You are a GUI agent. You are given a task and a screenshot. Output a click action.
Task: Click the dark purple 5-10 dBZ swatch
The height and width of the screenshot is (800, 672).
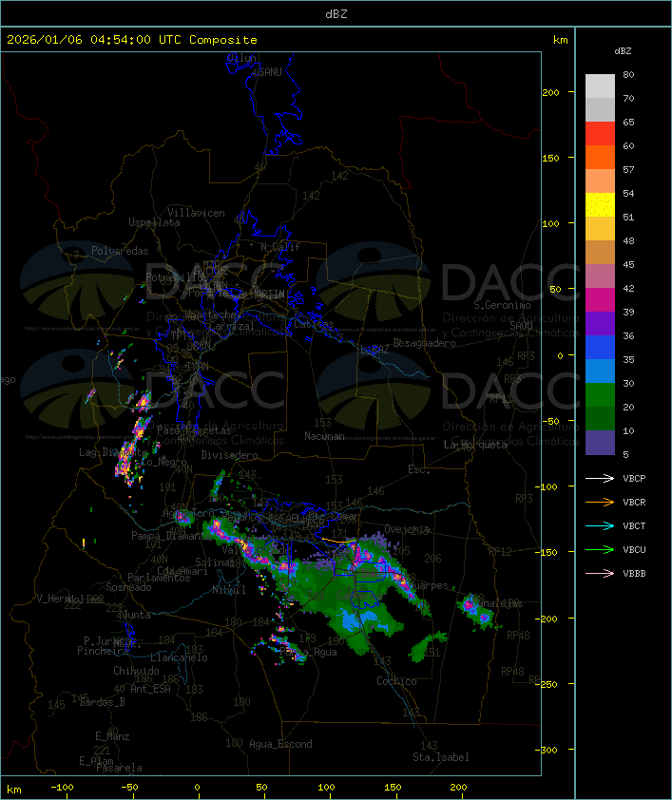pos(600,443)
